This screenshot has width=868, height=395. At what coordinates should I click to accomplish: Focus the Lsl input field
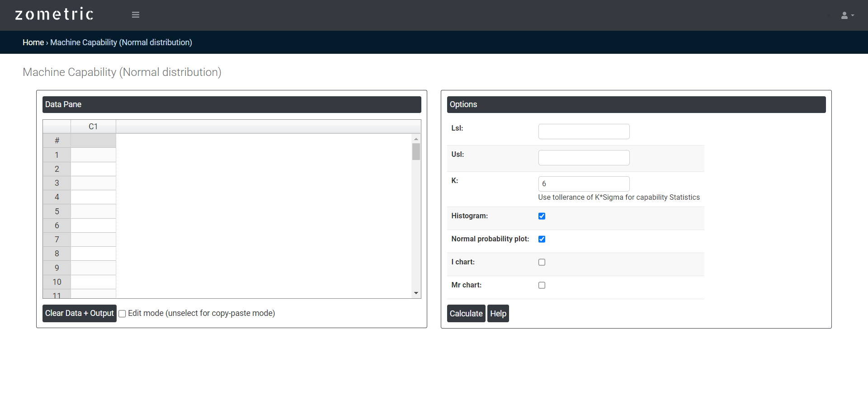tap(584, 132)
